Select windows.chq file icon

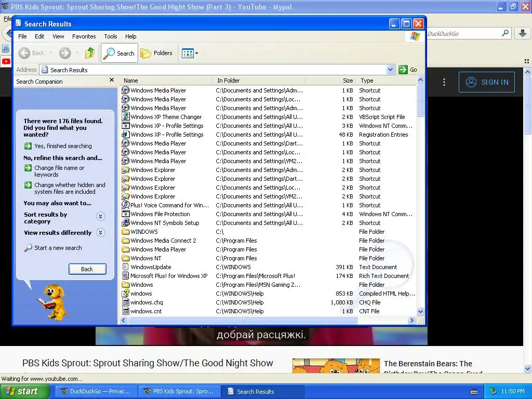pos(126,302)
